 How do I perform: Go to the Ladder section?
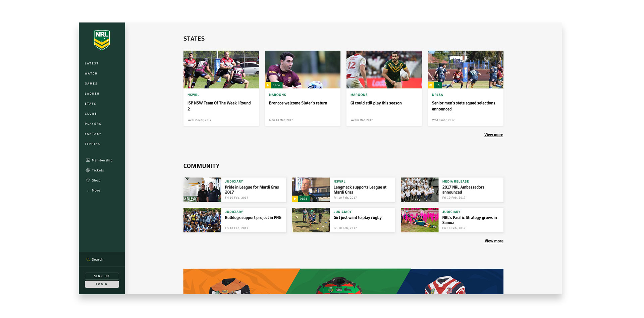(92, 94)
